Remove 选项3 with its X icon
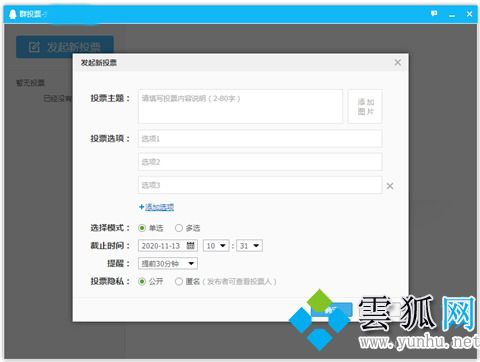Screen dimensions: 480x362 (x=390, y=186)
